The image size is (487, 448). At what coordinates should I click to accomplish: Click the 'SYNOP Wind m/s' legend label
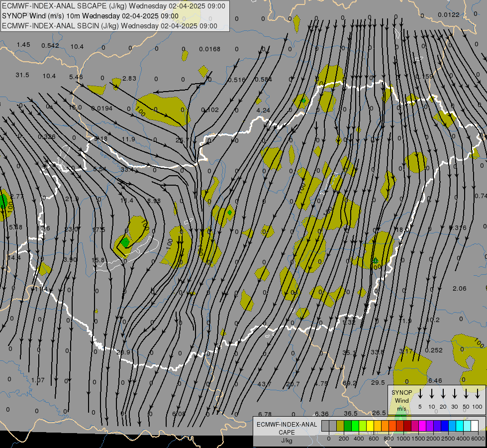[x=401, y=400]
